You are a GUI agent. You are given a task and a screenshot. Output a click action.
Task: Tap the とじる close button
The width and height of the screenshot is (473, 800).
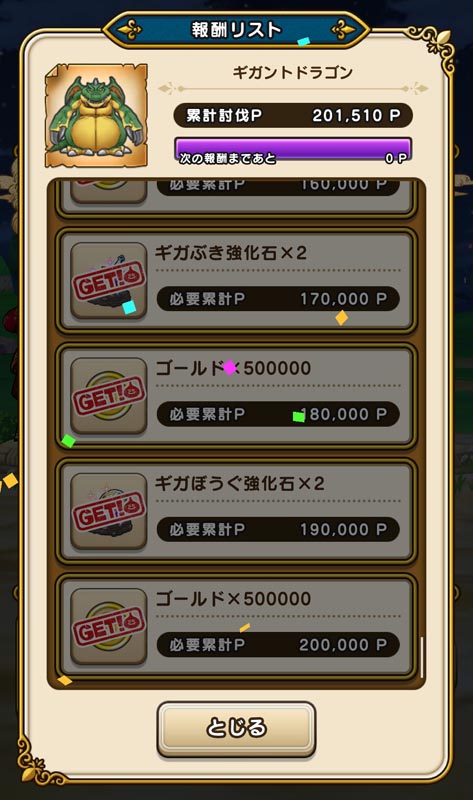[236, 729]
